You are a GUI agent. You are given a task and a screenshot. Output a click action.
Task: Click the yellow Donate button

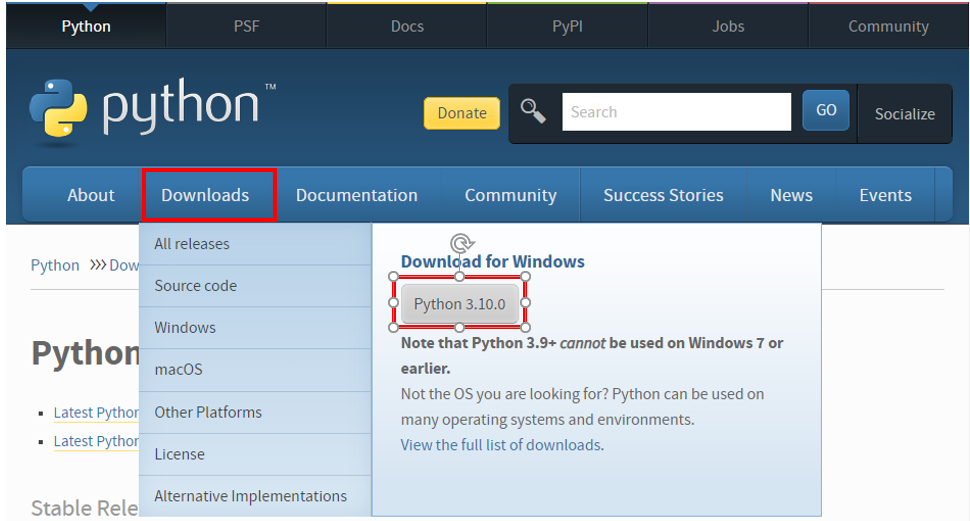(x=461, y=113)
